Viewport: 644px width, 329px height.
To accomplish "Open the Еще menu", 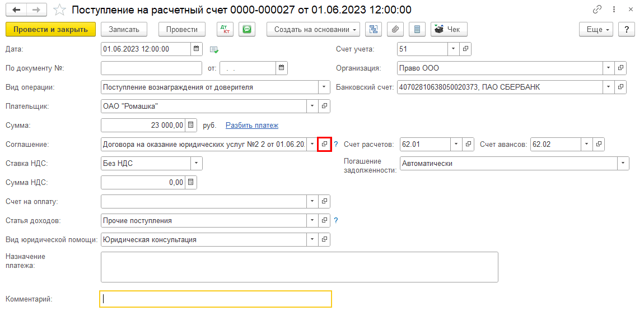I will [596, 30].
